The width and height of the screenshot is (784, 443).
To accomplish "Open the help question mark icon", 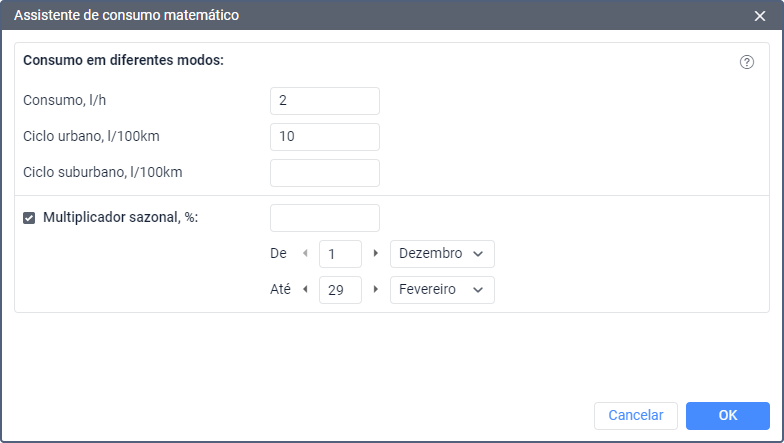I will (746, 62).
